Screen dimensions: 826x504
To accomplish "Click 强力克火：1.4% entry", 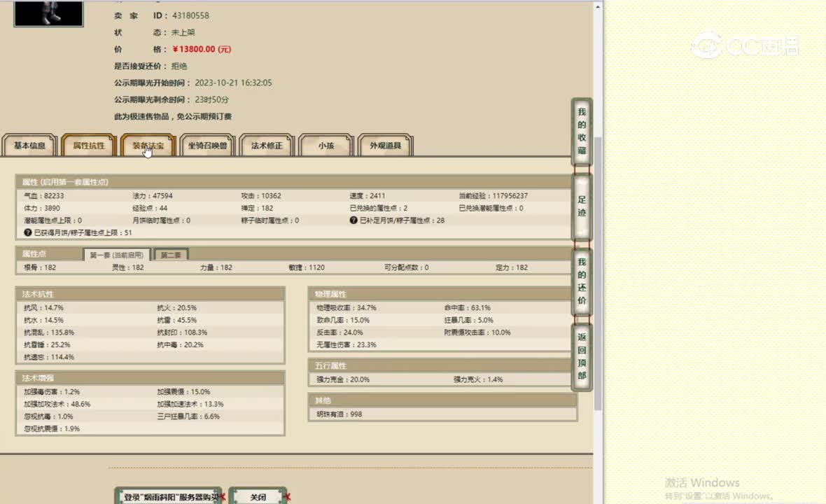I will click(478, 379).
